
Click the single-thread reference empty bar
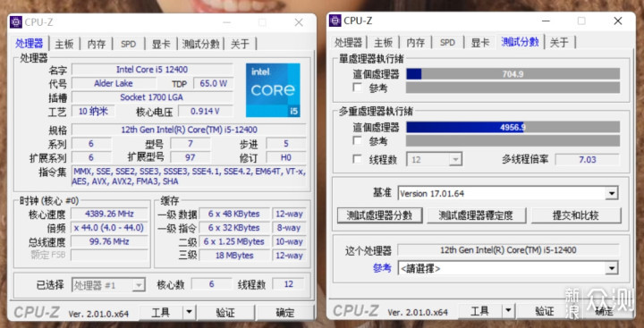pyautogui.click(x=513, y=88)
